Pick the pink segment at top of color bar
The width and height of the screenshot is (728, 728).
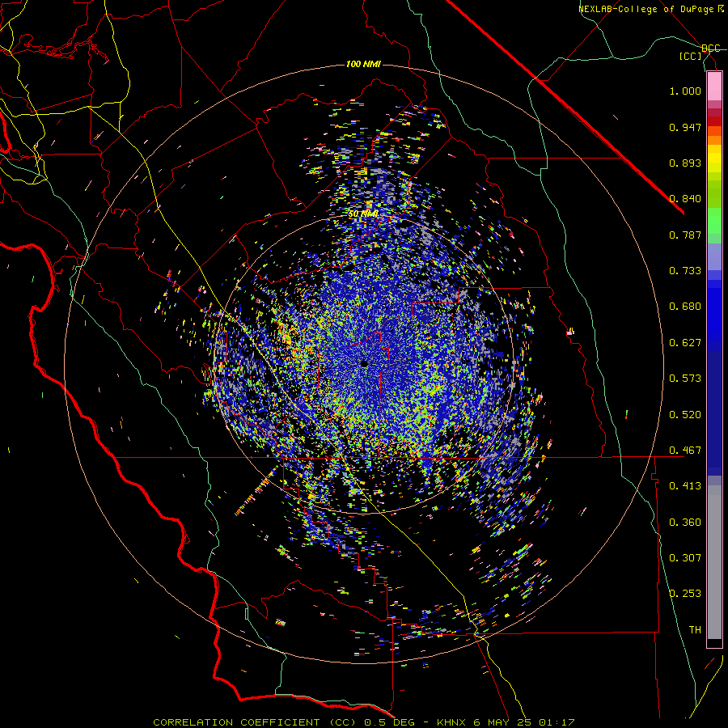[714, 86]
